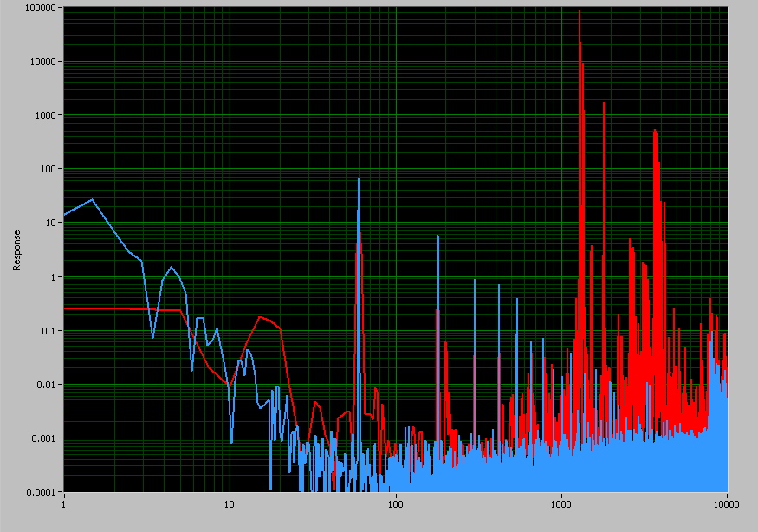This screenshot has width=758, height=532.
Task: Click the x-axis tick label 1000
Action: click(x=560, y=503)
